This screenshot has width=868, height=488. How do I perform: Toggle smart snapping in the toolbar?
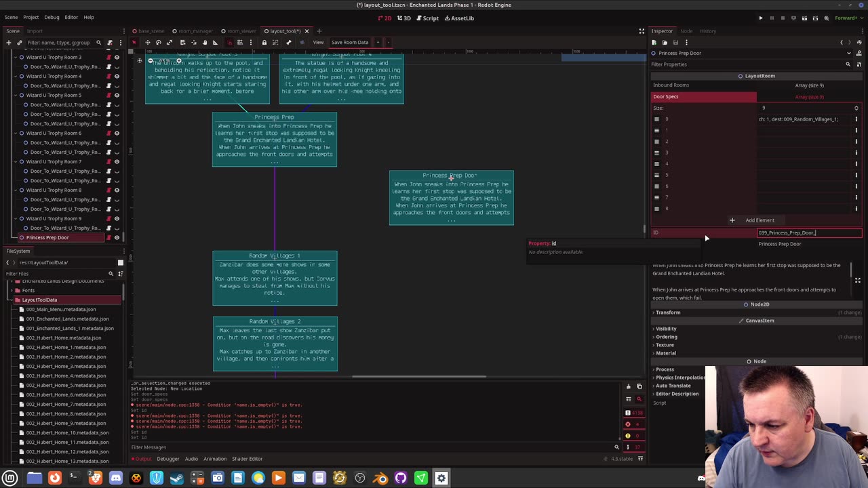(x=229, y=42)
